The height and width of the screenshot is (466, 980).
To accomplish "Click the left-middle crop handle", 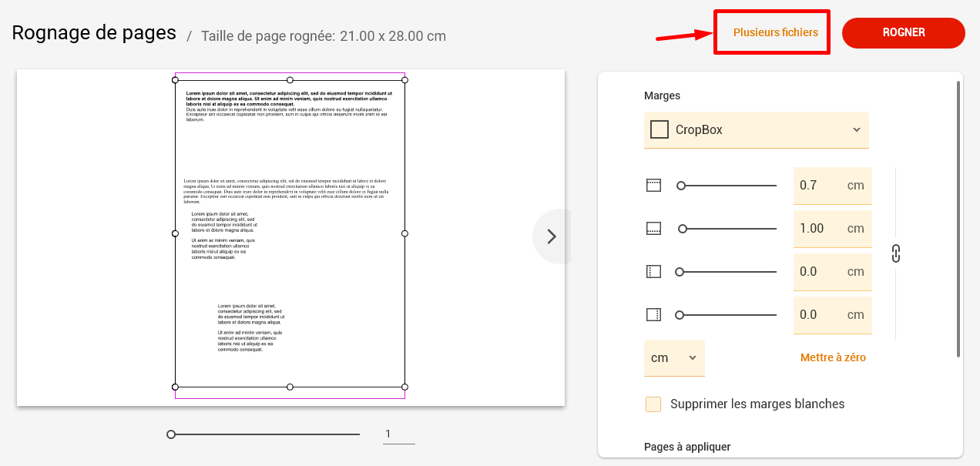I will (175, 233).
